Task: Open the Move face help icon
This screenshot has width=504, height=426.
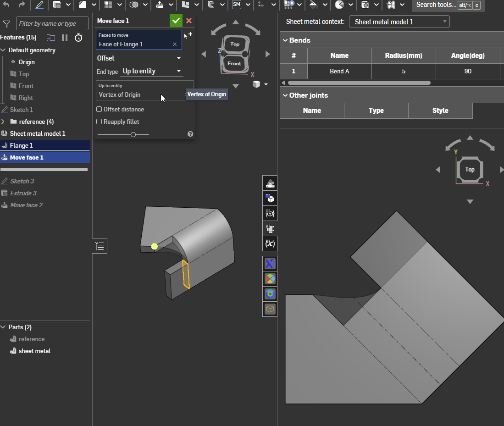Action: 190,134
